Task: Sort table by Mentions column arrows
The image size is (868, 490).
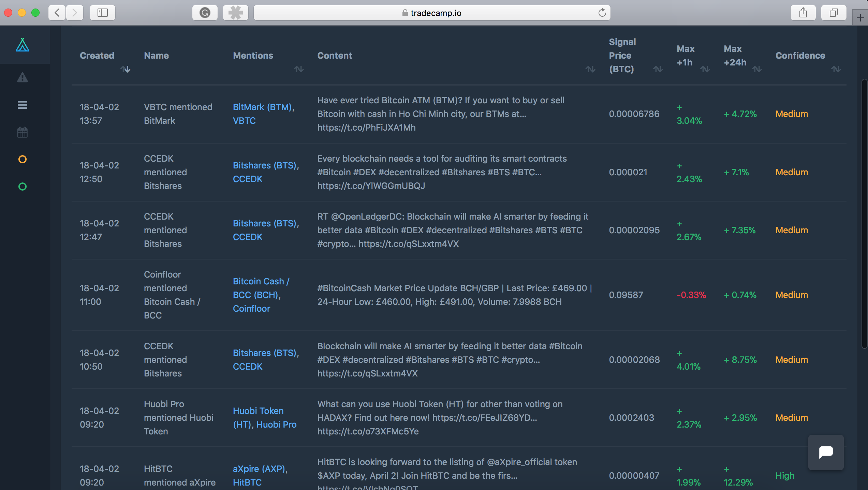Action: 299,69
